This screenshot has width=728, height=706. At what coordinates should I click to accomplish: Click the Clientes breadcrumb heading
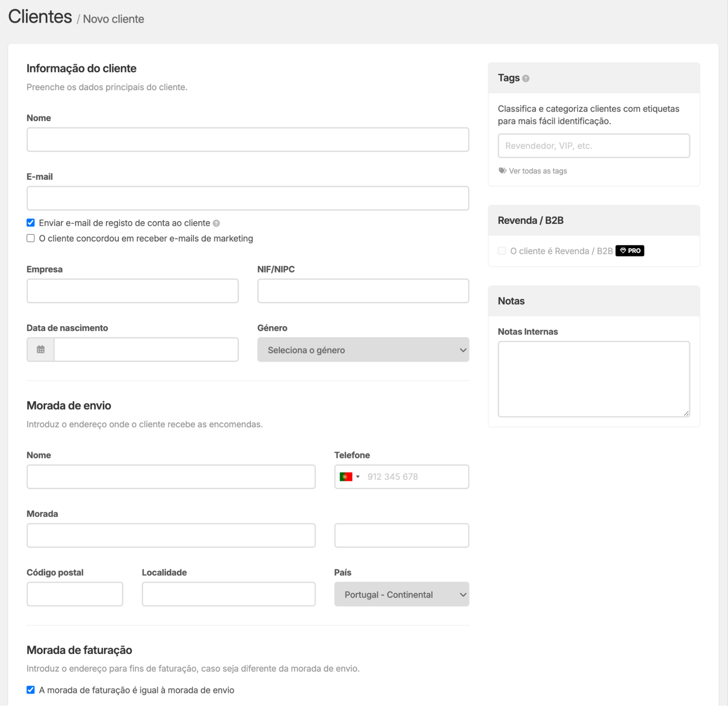point(40,17)
